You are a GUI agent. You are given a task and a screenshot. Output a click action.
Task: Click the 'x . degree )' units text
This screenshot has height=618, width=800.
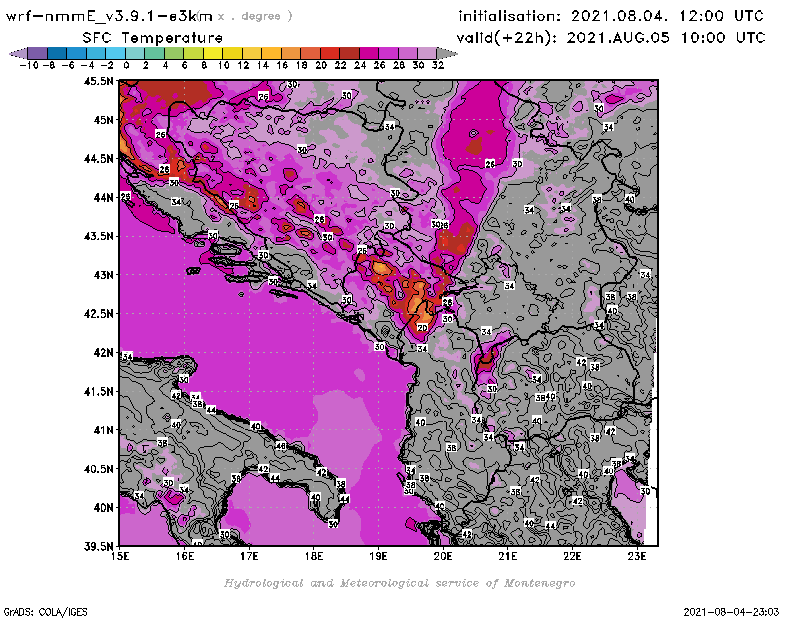coord(254,16)
